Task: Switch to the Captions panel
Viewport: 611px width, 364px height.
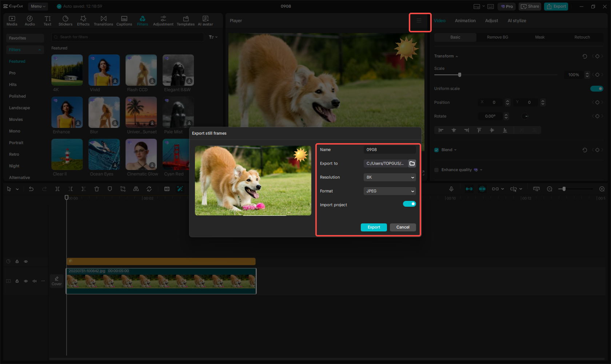Action: tap(124, 20)
